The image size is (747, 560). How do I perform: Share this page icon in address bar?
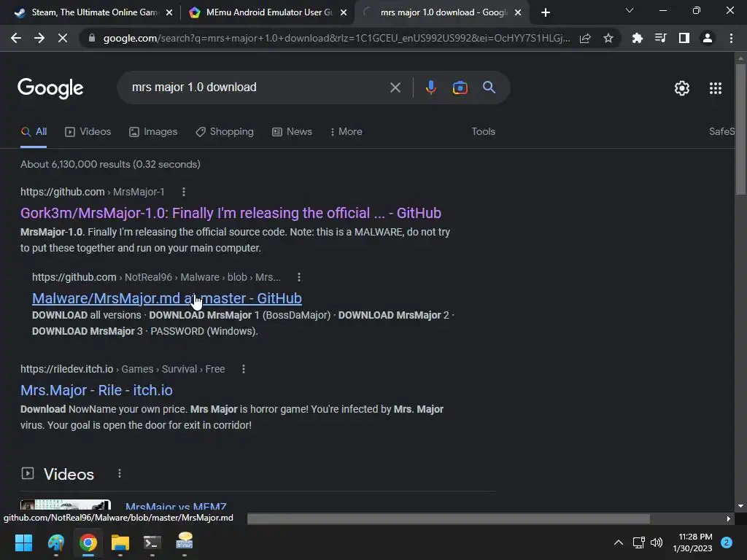pos(585,39)
